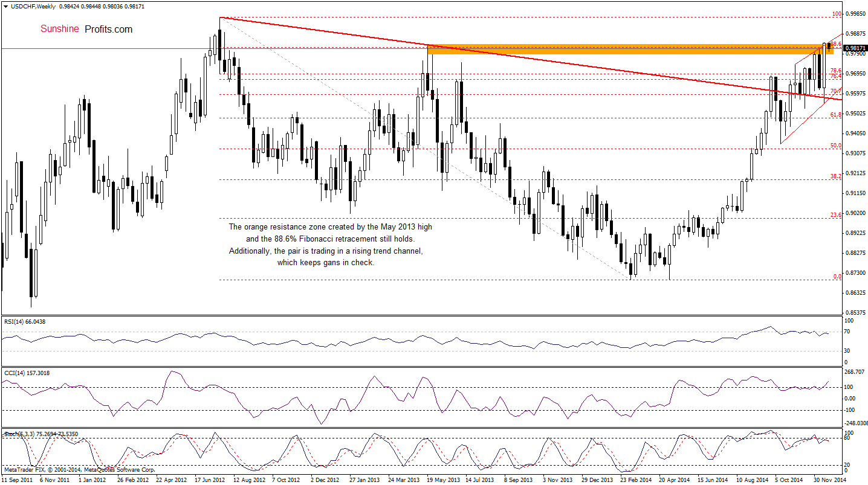Image resolution: width=868 pixels, height=485 pixels.
Task: Click date label 3 Nov 2013
Action: tap(558, 480)
